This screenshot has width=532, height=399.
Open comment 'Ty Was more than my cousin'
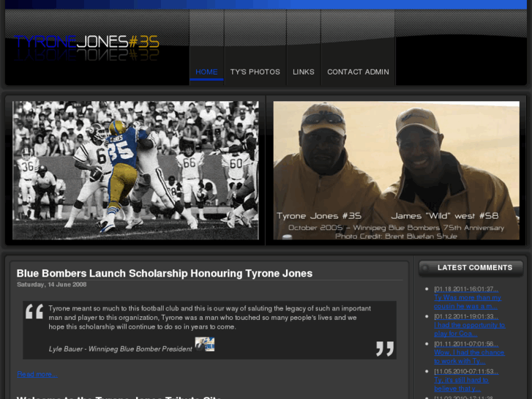[x=468, y=302]
